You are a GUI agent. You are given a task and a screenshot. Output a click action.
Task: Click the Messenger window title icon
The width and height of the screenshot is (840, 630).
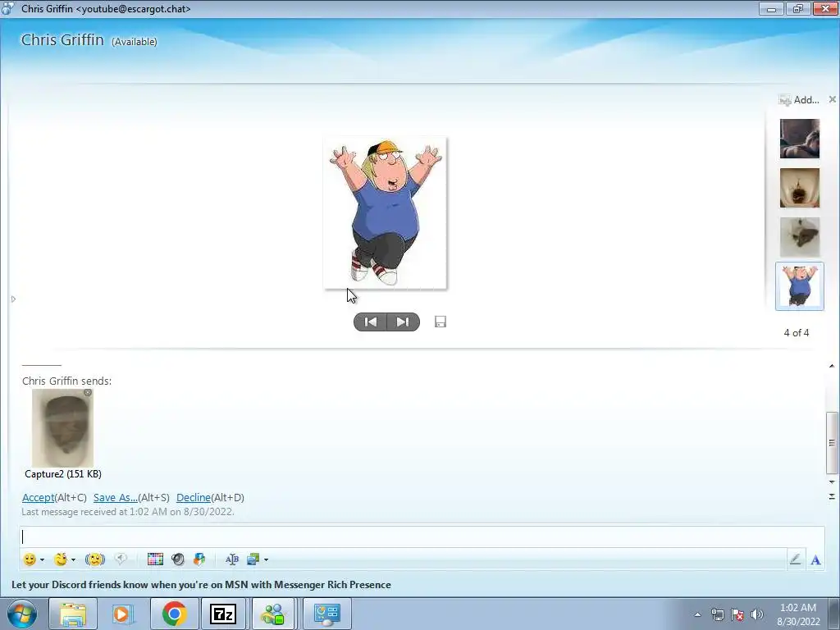pyautogui.click(x=7, y=8)
